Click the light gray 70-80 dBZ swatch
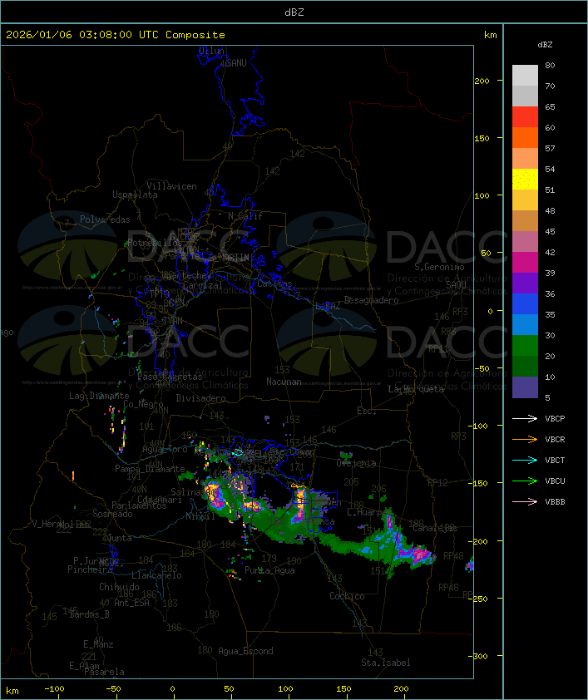 coord(525,75)
